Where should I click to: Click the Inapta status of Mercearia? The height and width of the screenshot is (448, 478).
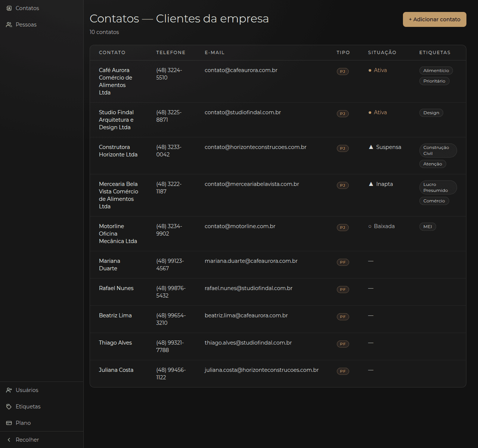tap(381, 184)
